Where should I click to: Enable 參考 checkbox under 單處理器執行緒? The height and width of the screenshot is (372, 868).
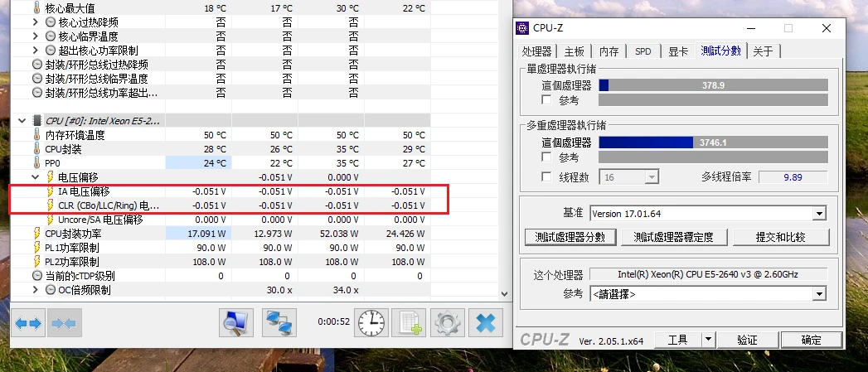pos(547,99)
